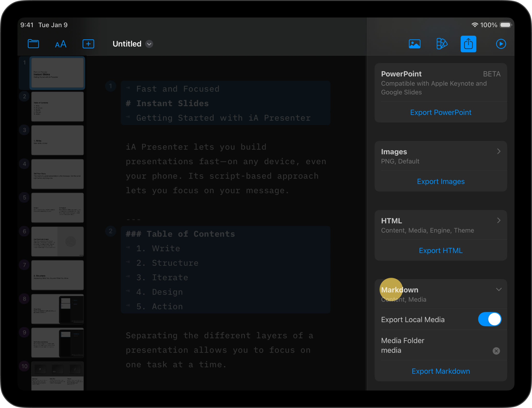Check the battery status indicator
This screenshot has width=532, height=408.
pos(506,25)
